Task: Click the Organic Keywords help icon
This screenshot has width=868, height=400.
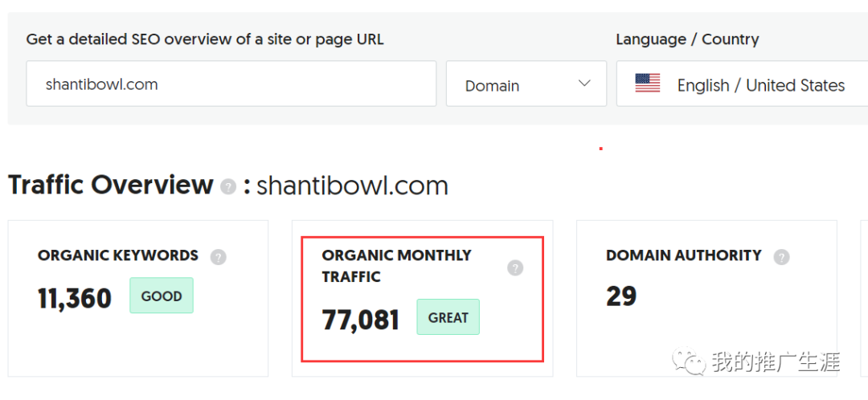Action: 218,257
